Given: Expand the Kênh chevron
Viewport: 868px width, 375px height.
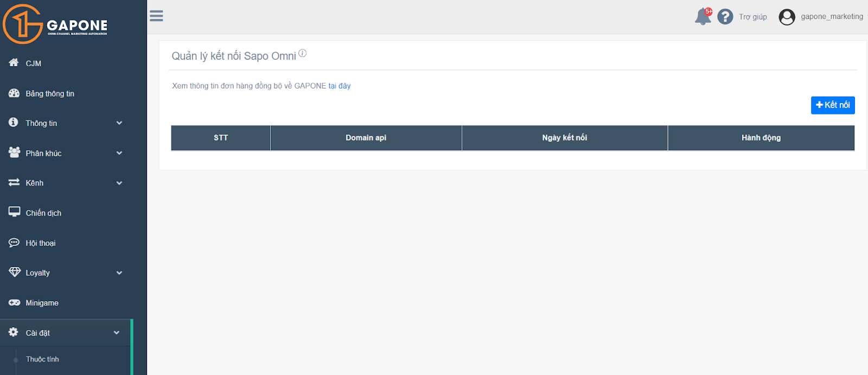Looking at the screenshot, I should pos(119,183).
